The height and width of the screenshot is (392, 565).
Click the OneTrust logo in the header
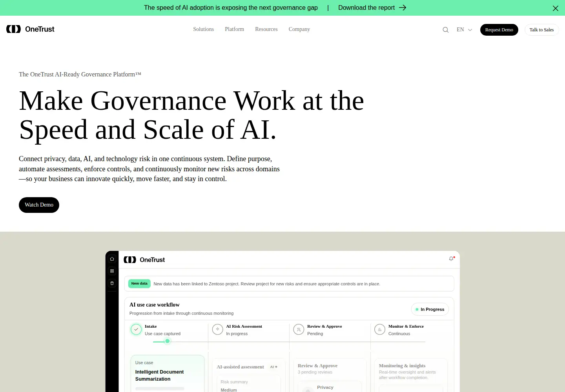[30, 29]
